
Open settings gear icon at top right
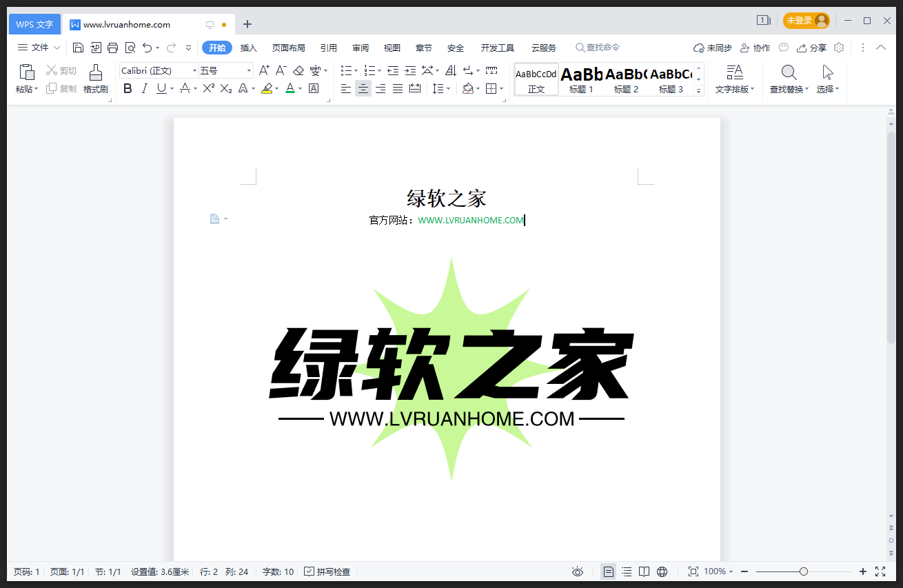[x=839, y=48]
